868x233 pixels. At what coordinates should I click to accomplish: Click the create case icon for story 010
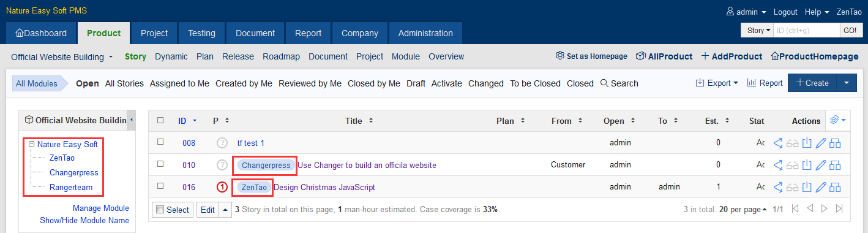(x=835, y=165)
